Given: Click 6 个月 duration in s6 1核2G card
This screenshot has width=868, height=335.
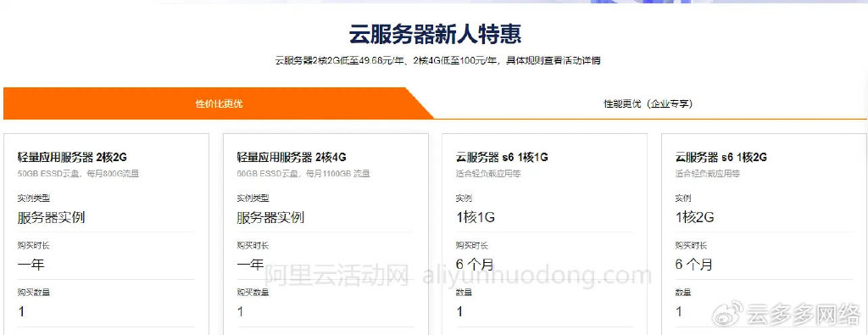Looking at the screenshot, I should [x=694, y=265].
